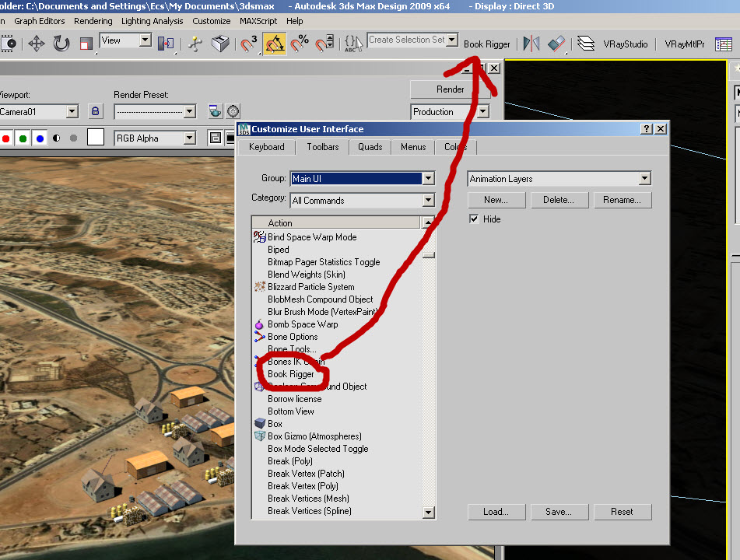Open the View reference coordinate dropdown

click(x=146, y=40)
